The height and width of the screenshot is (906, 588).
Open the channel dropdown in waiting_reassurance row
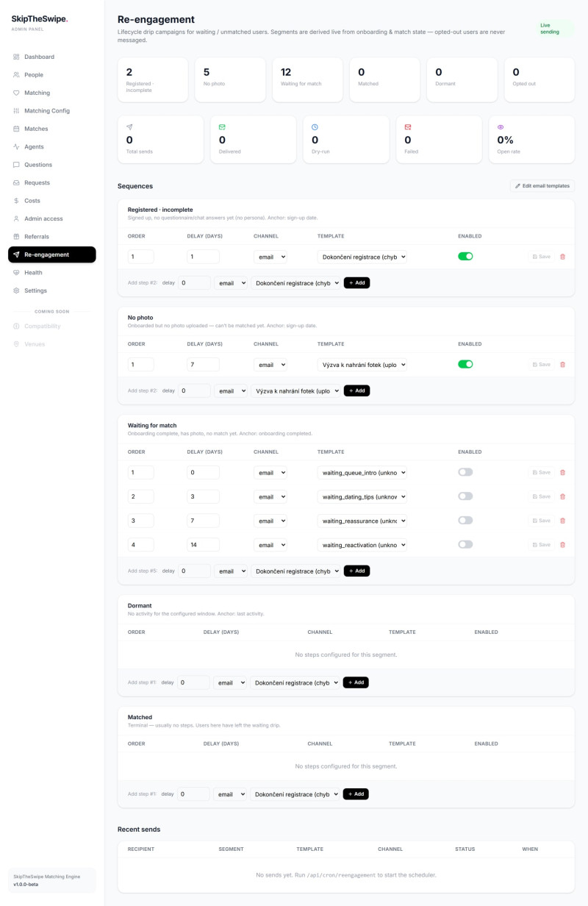(270, 521)
